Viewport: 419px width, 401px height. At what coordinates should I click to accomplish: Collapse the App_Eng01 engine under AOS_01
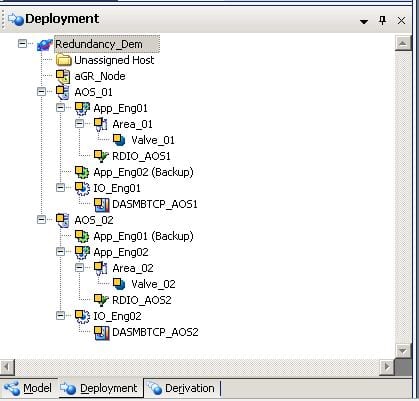click(x=60, y=108)
